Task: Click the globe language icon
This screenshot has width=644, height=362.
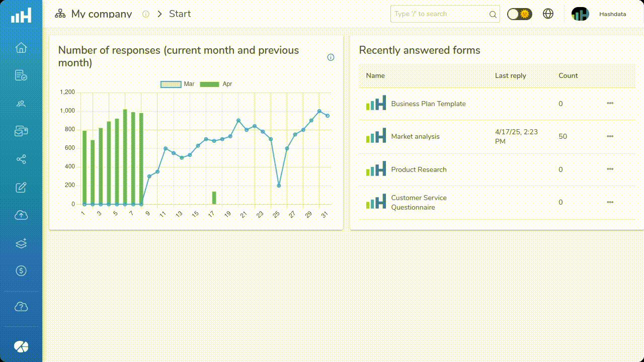Action: (x=548, y=14)
